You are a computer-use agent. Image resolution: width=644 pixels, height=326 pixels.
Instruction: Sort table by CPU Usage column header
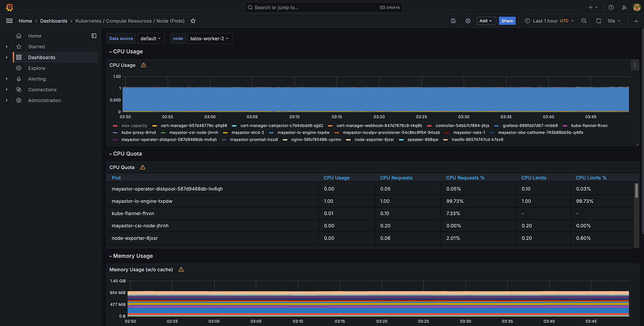coord(336,178)
